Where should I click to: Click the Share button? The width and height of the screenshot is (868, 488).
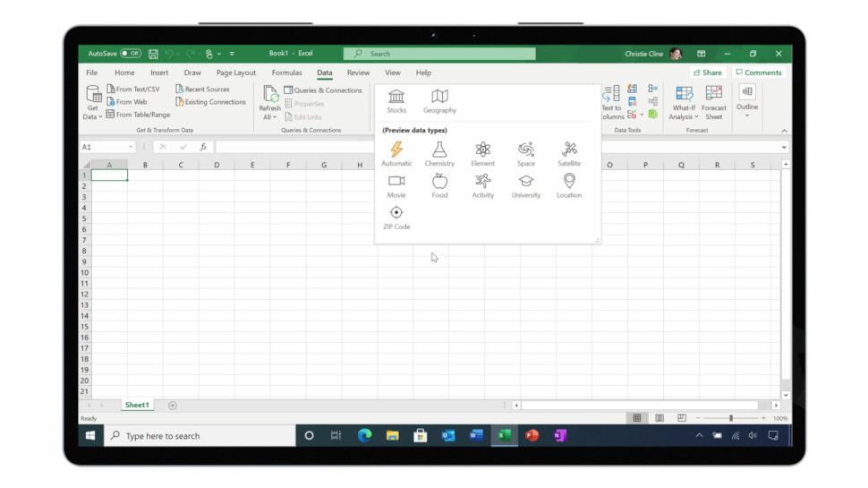(x=708, y=73)
